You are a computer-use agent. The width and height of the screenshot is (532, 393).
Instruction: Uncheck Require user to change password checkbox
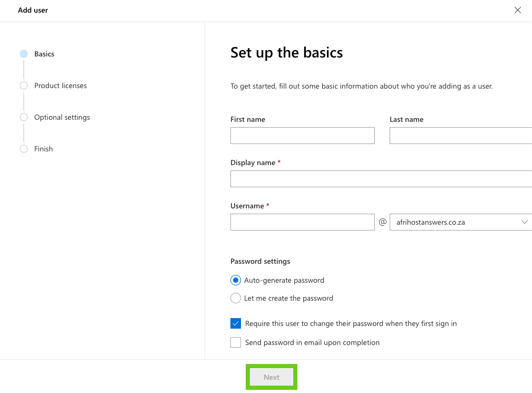coord(236,323)
